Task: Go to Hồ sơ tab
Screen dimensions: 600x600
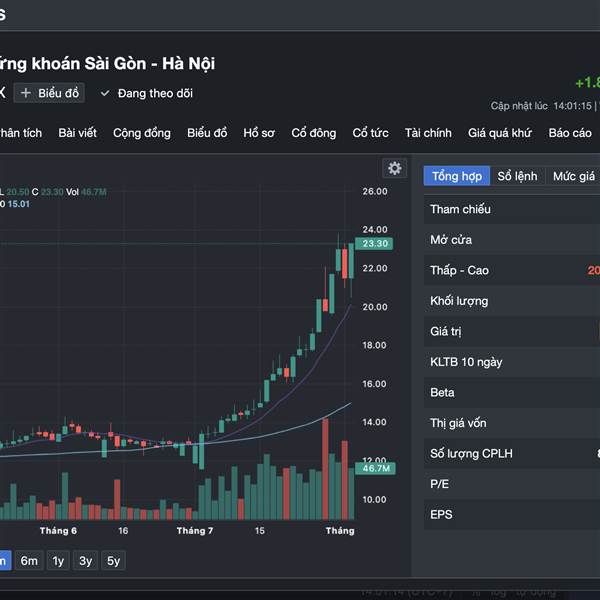Action: tap(259, 133)
